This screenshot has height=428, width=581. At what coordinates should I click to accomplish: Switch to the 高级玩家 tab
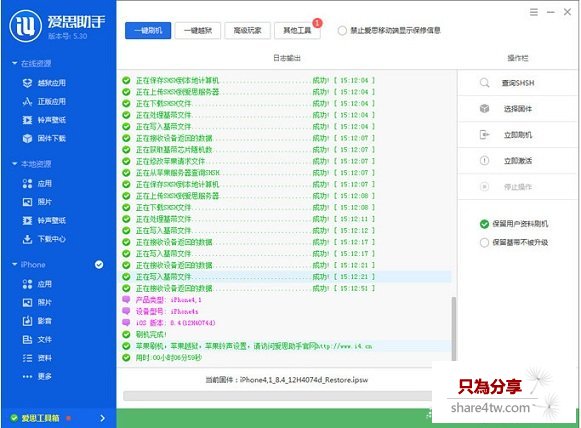coord(248,30)
